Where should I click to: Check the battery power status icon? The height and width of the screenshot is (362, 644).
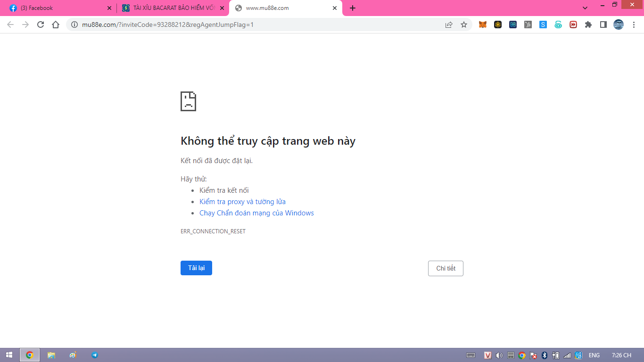(556, 355)
